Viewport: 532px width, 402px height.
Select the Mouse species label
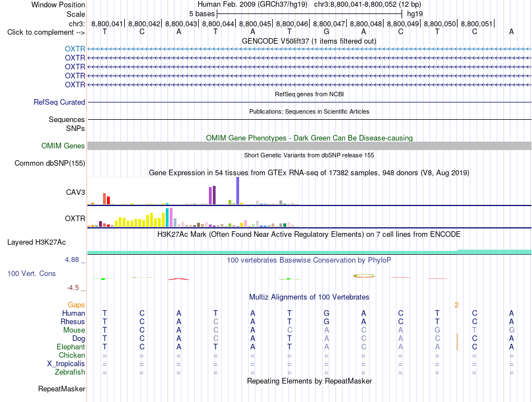pyautogui.click(x=74, y=330)
